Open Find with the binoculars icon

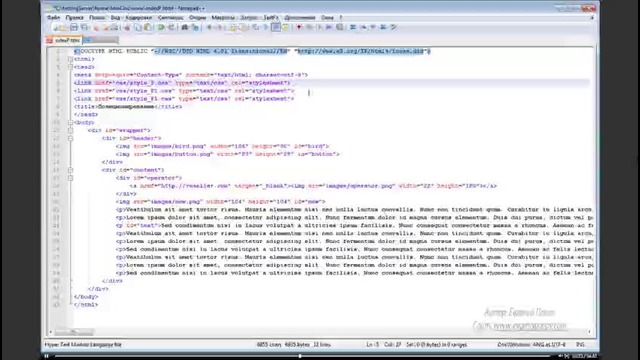tap(184, 27)
